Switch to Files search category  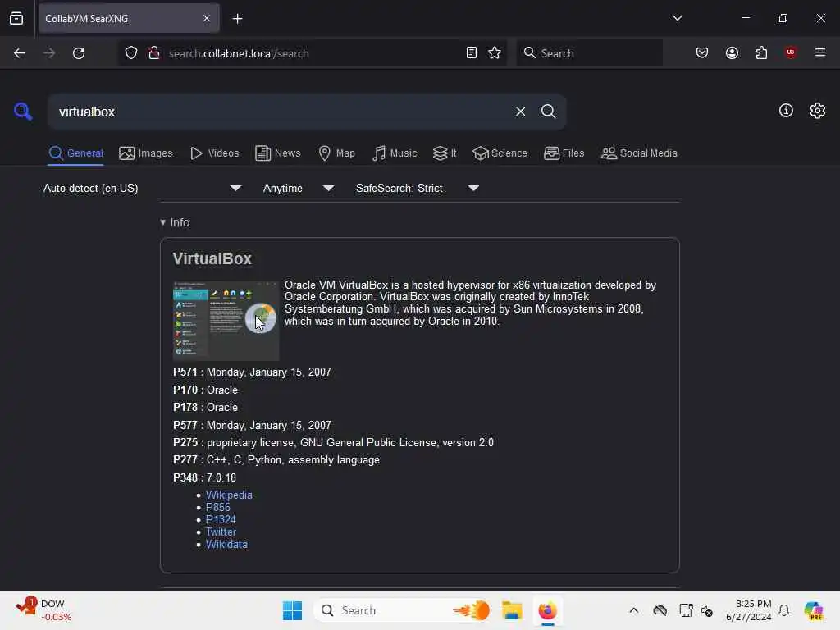click(x=564, y=153)
